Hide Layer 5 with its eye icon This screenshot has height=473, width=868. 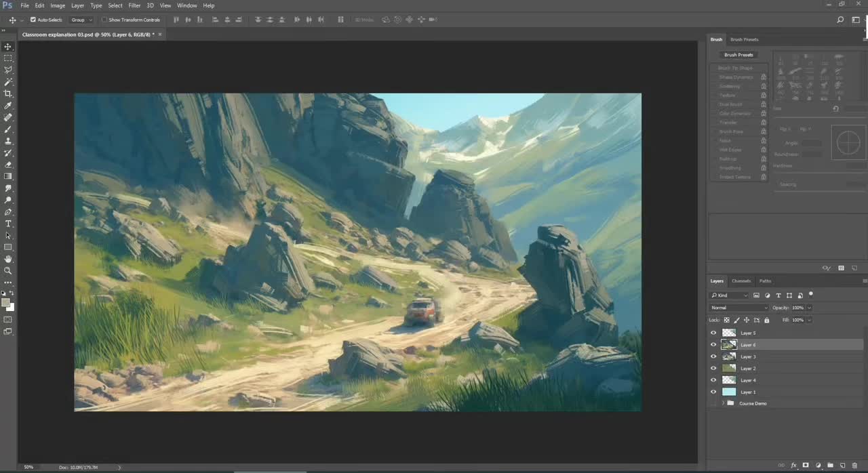tap(713, 333)
